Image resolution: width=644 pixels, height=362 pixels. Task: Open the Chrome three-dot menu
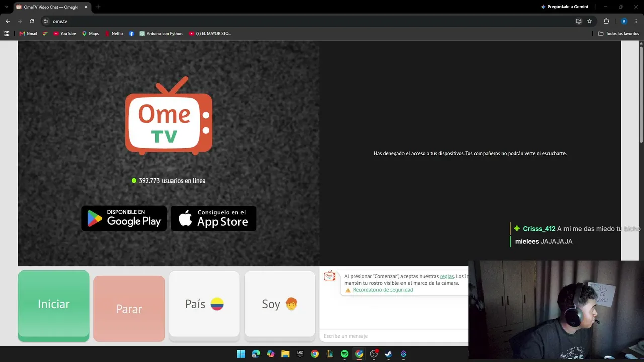636,21
